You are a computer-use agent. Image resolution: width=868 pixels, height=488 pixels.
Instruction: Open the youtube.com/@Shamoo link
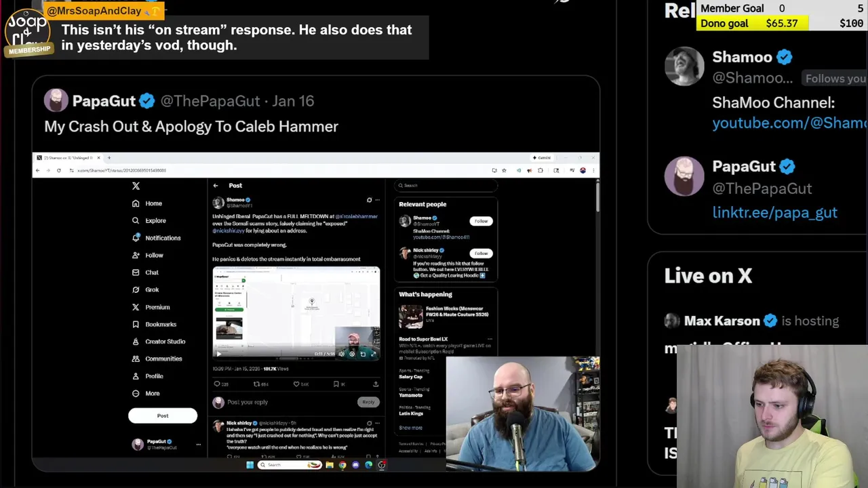click(790, 123)
